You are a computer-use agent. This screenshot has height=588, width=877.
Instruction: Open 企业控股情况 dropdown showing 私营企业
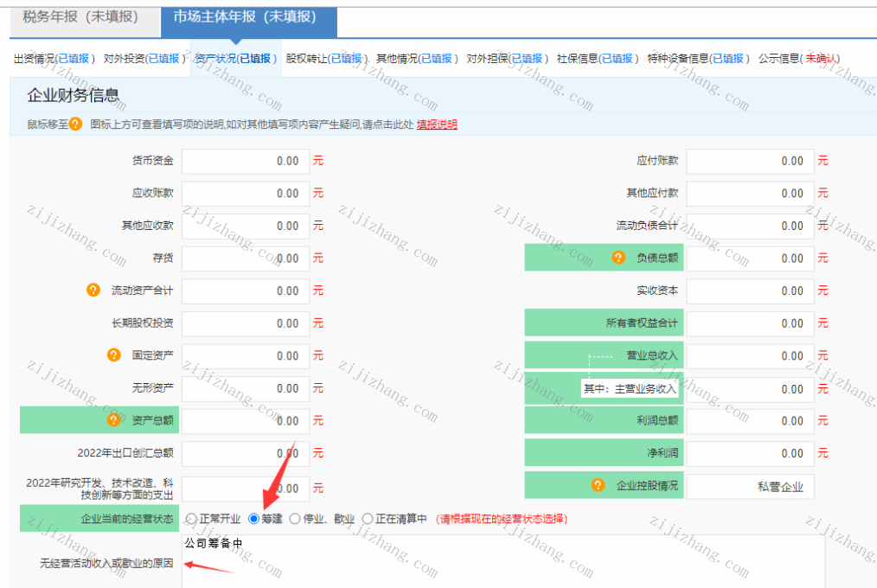(750, 486)
